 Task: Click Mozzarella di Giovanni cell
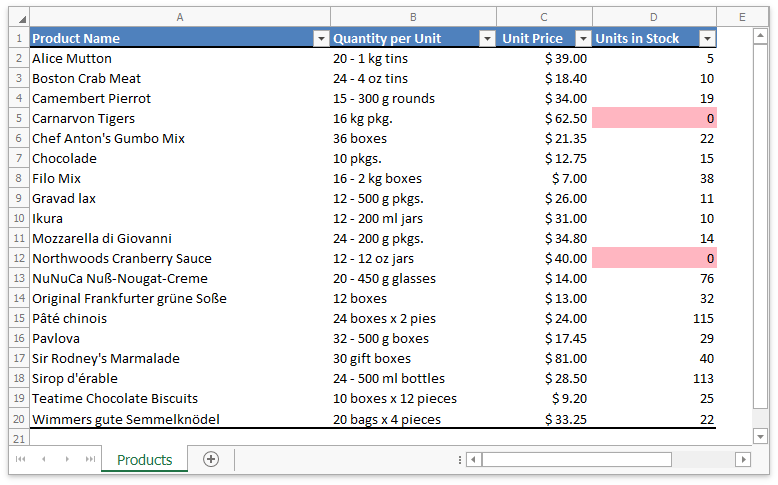[180, 238]
